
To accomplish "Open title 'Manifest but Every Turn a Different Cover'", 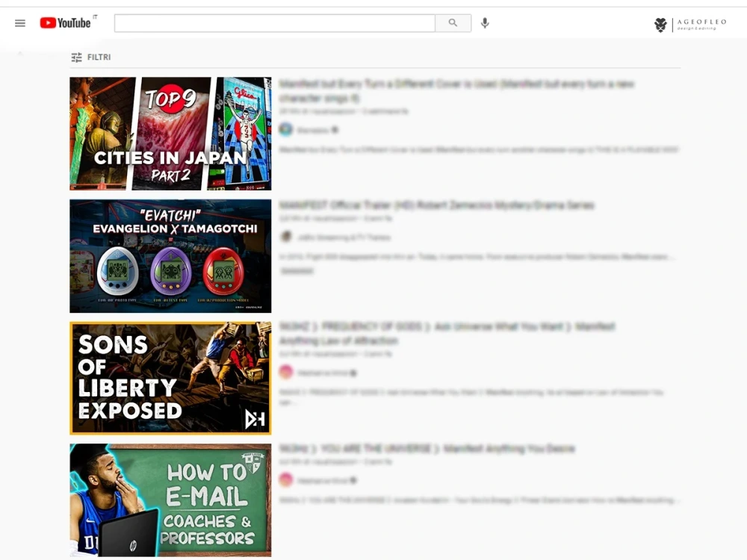I will (456, 91).
